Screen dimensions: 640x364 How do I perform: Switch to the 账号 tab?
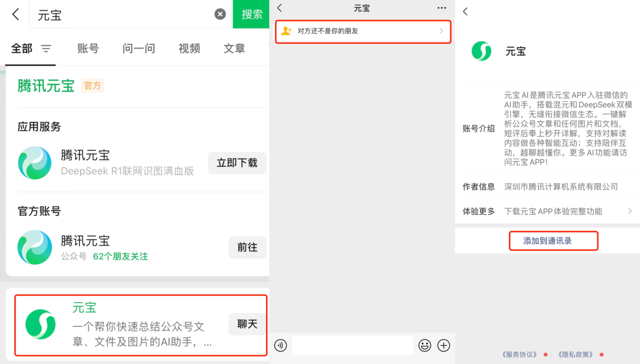(88, 49)
